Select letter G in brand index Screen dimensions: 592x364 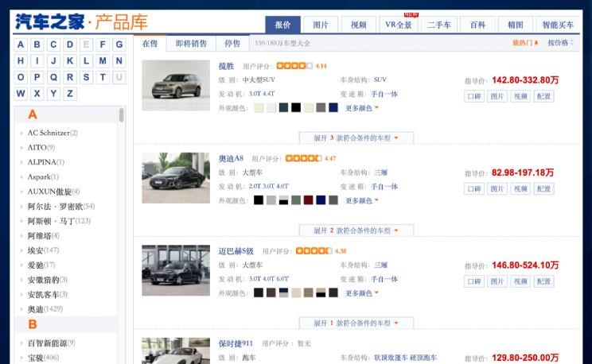pos(119,45)
